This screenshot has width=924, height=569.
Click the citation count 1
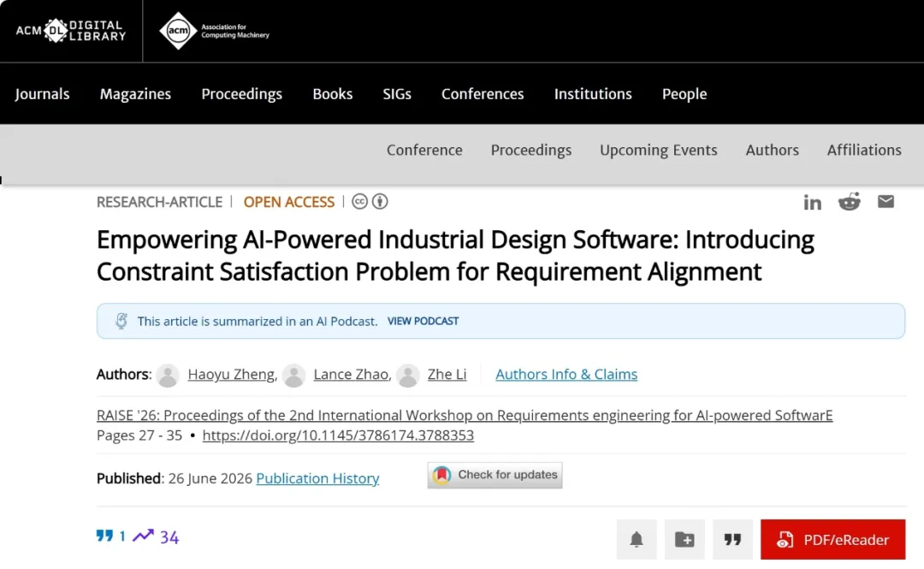tap(122, 536)
